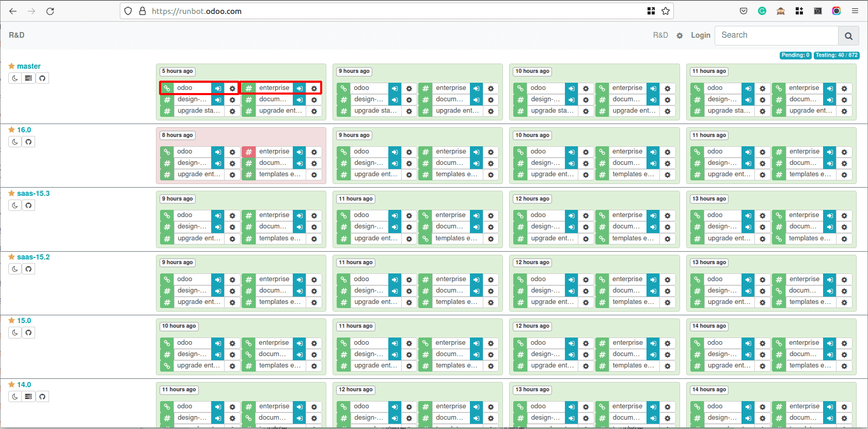The image size is (868, 429).
Task: Open GitHub icon under 16.0 branch
Action: (28, 142)
